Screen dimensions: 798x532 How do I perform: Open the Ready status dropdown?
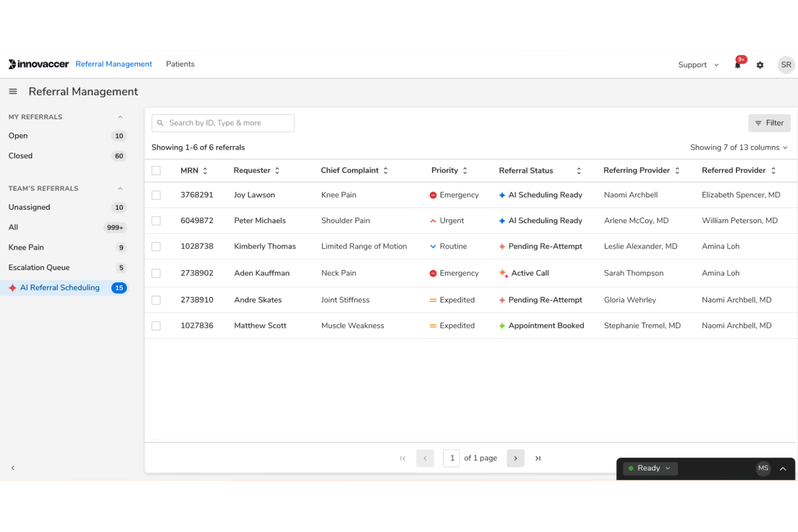click(x=650, y=468)
